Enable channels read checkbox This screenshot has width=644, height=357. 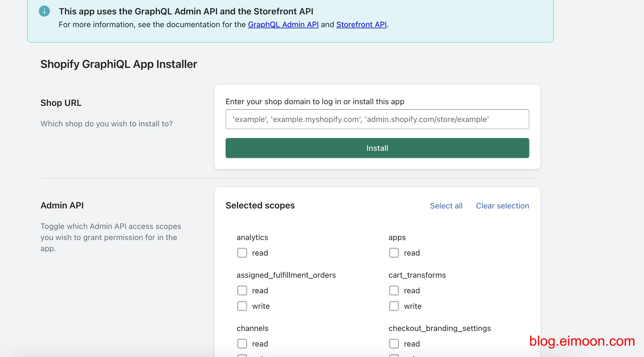coord(243,343)
